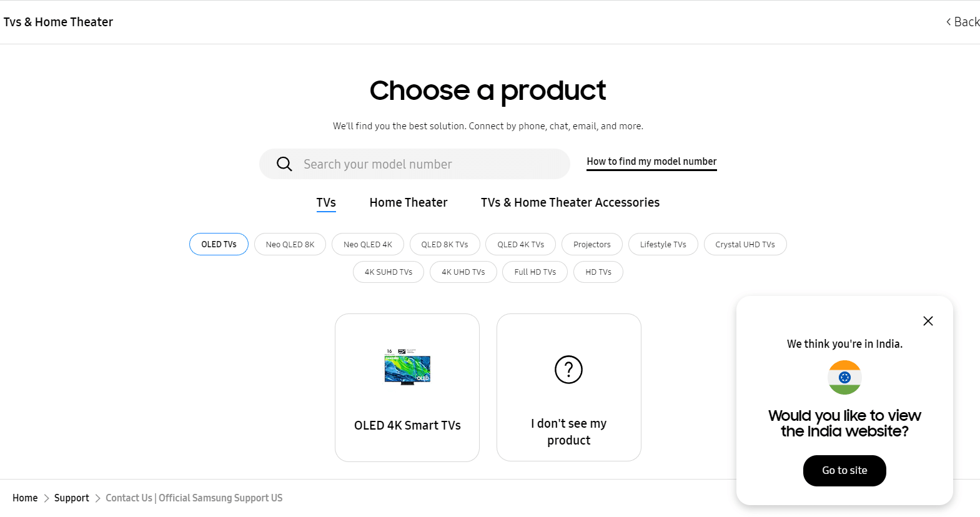
Task: Open How to find my model number
Action: tap(651, 162)
